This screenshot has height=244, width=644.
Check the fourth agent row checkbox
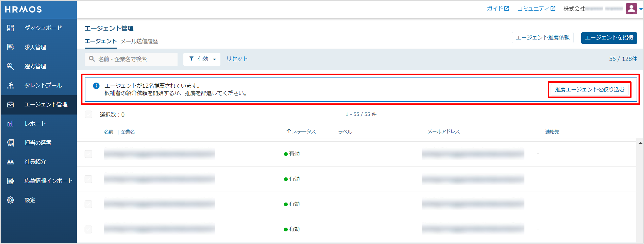click(x=89, y=230)
